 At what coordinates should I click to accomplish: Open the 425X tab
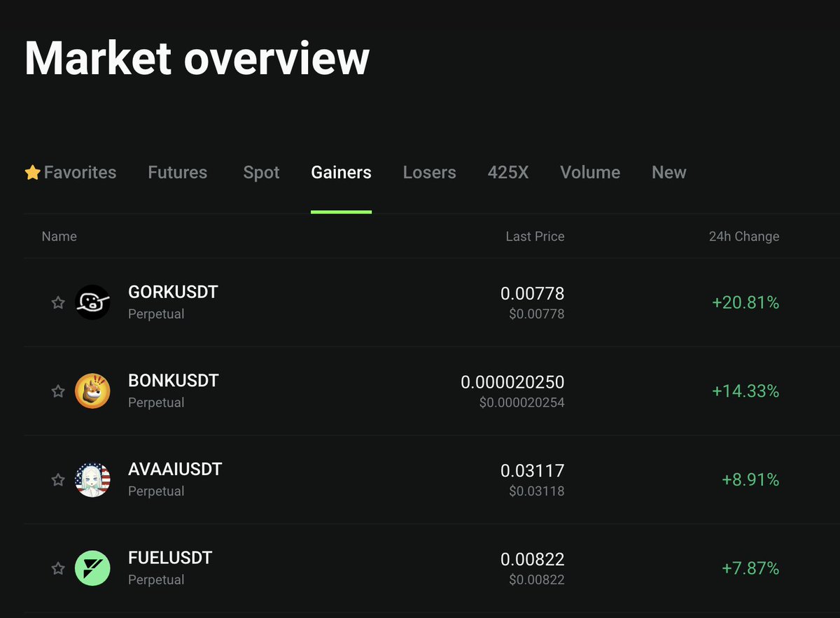coord(508,172)
